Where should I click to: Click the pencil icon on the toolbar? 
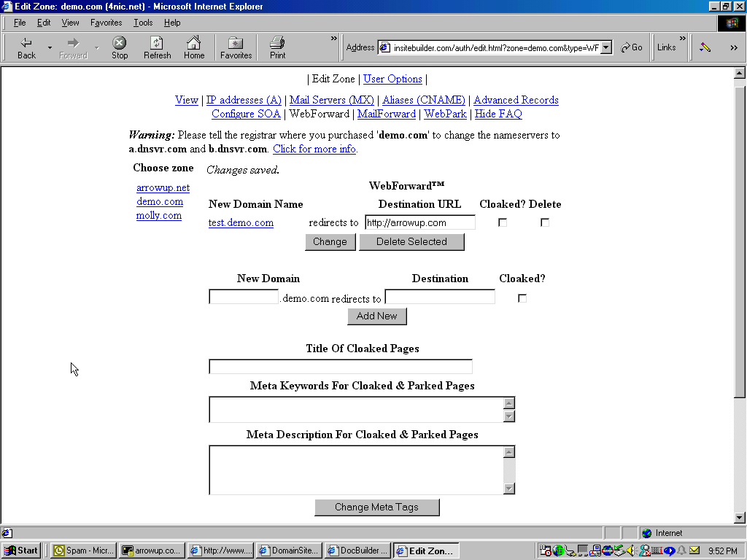[x=705, y=47]
